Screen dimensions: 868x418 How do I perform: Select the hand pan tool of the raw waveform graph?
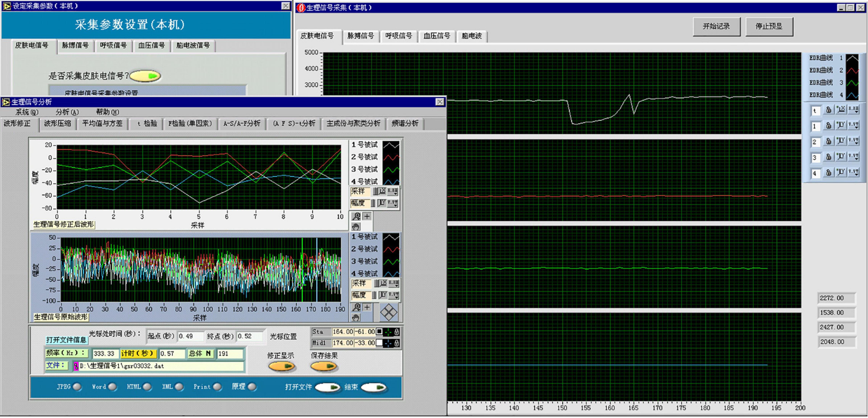[356, 318]
